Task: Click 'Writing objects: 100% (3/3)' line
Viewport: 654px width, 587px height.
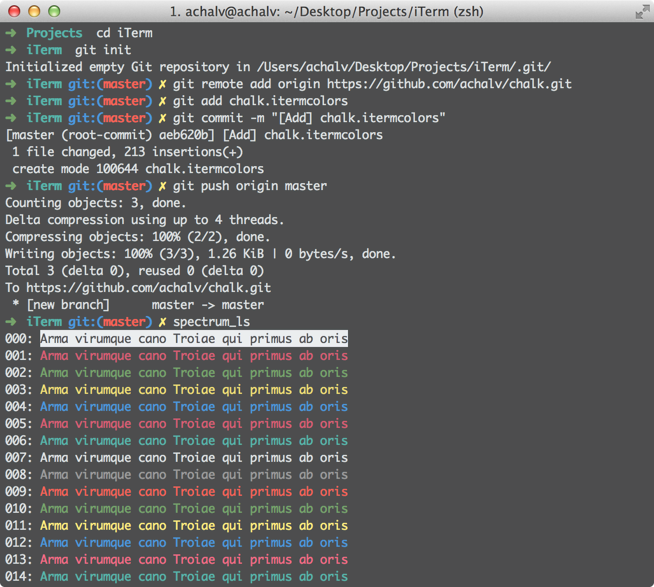Action: (200, 254)
